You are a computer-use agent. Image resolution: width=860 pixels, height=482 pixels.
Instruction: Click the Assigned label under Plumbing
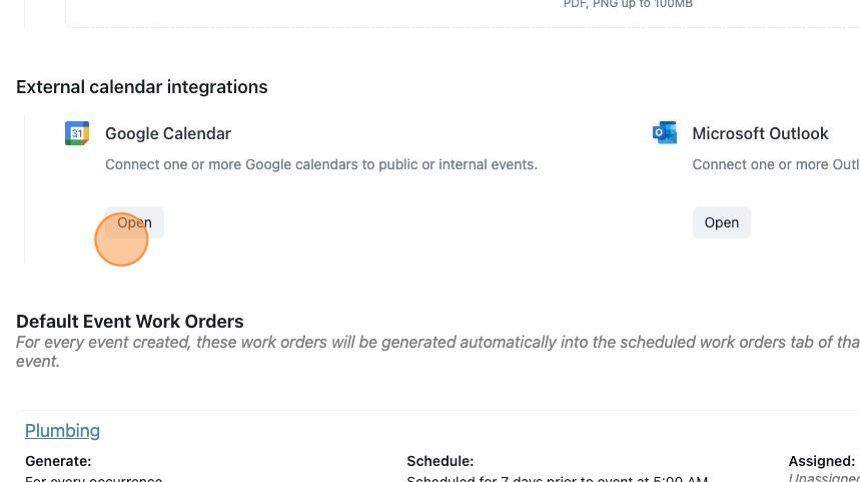pos(822,461)
